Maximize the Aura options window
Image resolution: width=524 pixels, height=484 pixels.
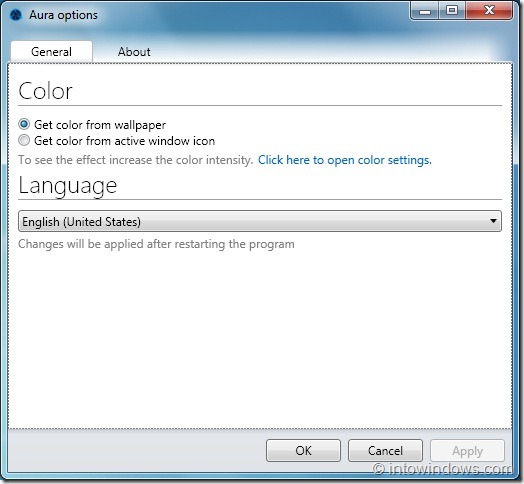coord(452,11)
